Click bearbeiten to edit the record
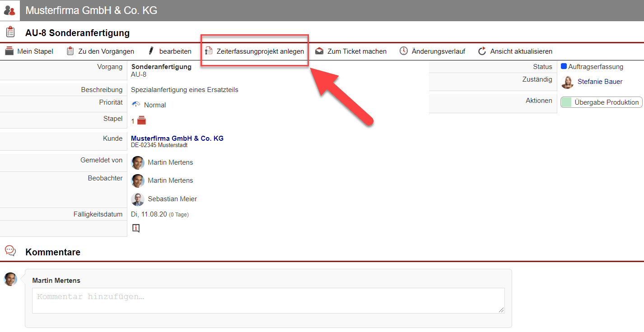 (169, 51)
